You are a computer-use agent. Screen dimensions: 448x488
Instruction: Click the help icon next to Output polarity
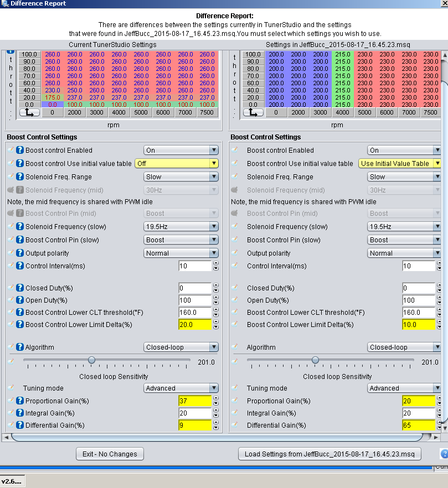click(20, 253)
